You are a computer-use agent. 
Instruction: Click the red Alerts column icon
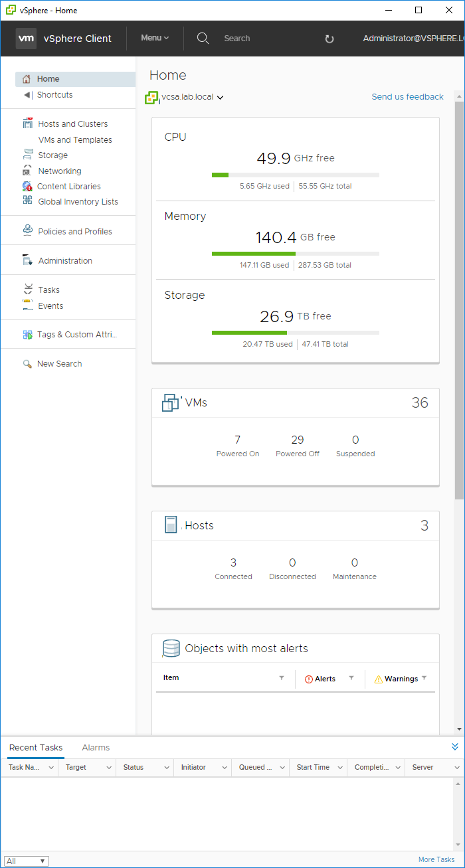[x=309, y=679]
